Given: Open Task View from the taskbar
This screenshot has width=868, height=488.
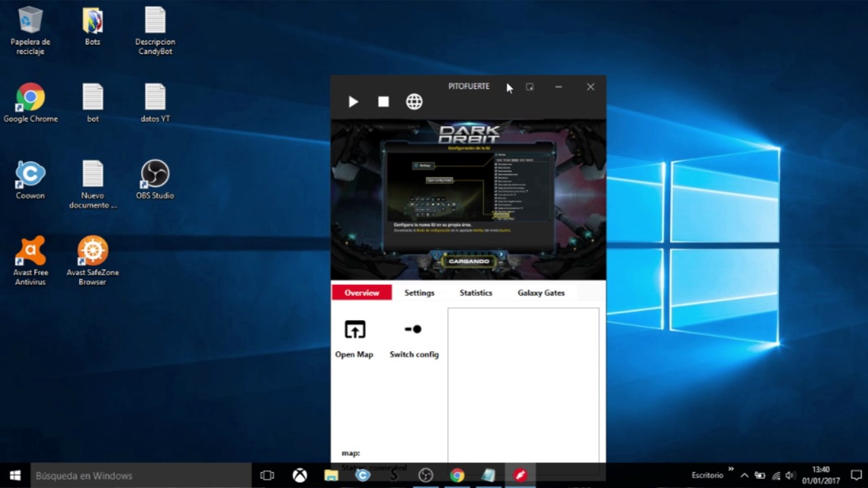Looking at the screenshot, I should point(267,476).
